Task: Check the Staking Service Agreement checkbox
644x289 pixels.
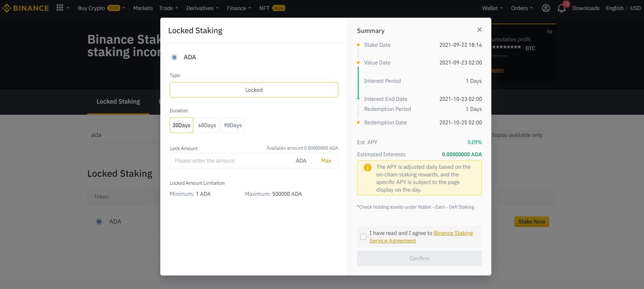Action: point(363,237)
